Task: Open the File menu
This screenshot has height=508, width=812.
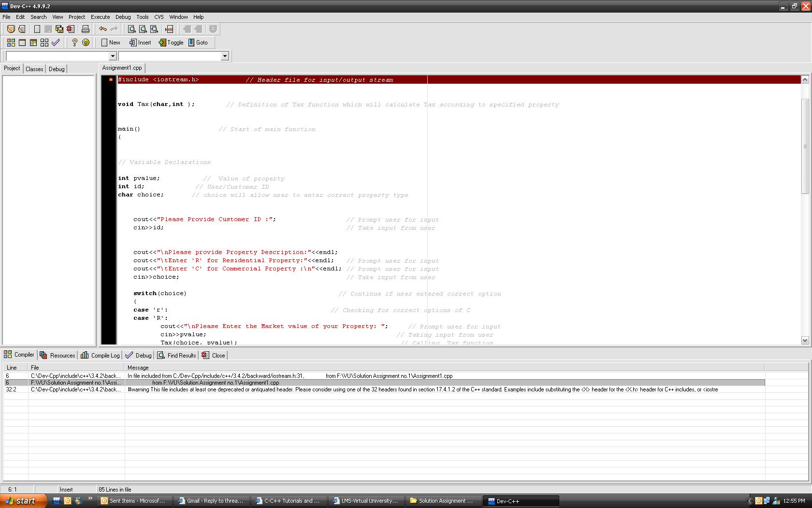Action: point(6,17)
